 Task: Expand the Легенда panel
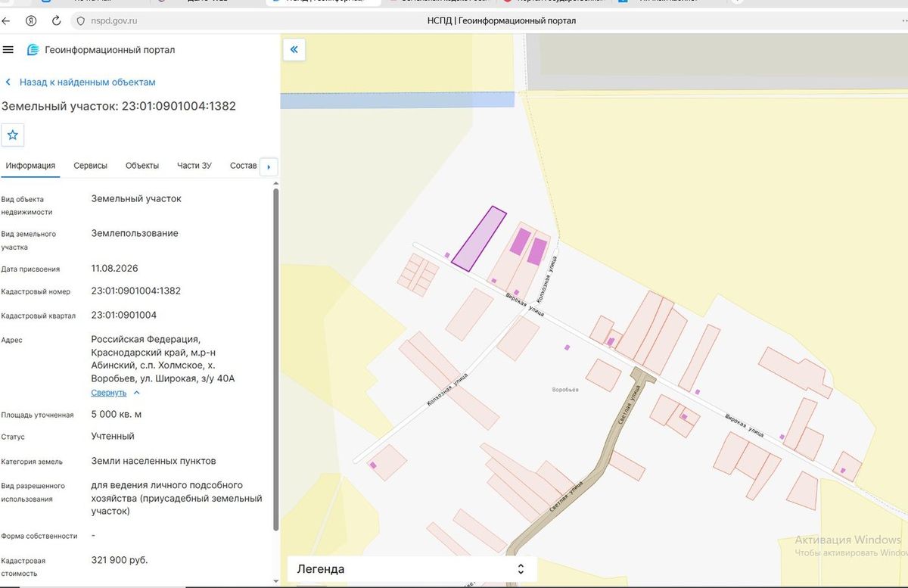tap(412, 569)
